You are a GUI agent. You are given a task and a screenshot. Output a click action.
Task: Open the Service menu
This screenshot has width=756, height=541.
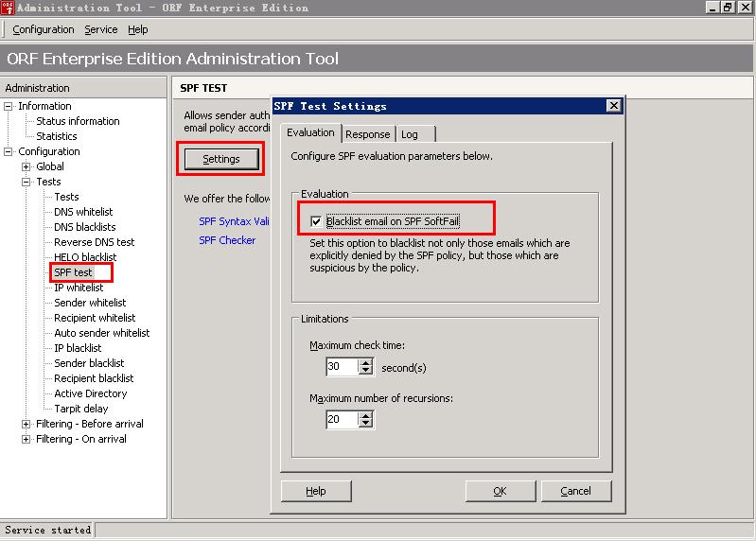pyautogui.click(x=101, y=30)
